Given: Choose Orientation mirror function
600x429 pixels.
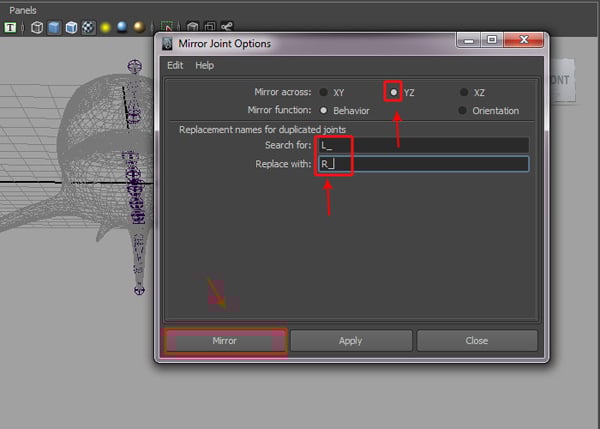Looking at the screenshot, I should pyautogui.click(x=463, y=110).
